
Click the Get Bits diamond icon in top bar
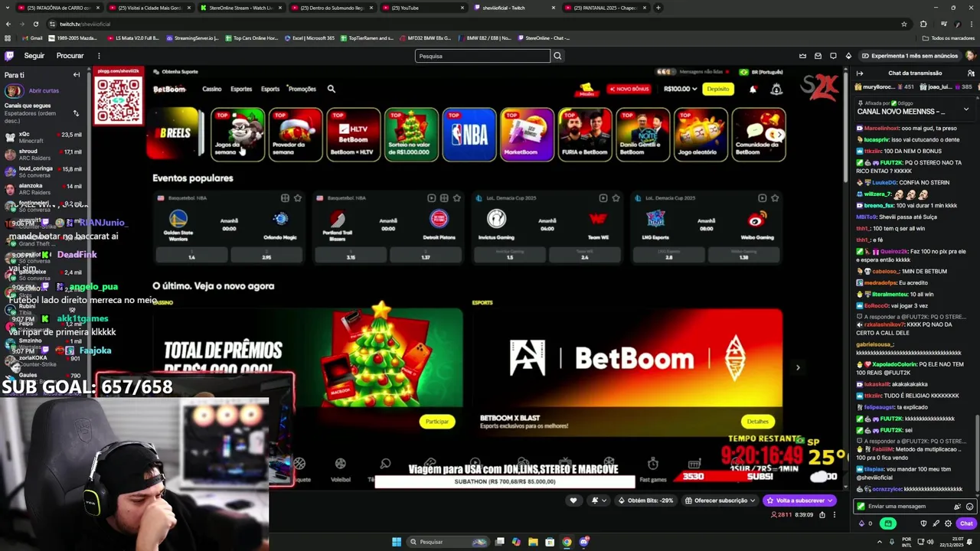(x=848, y=56)
